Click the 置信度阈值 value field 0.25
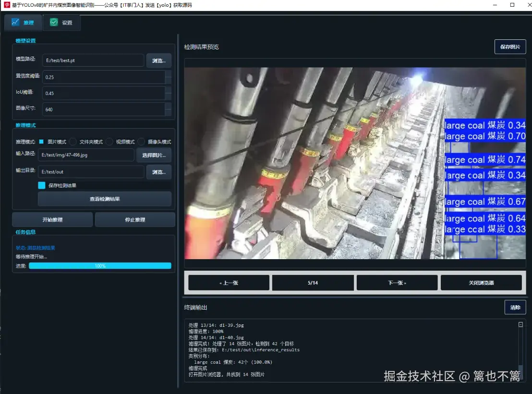 pos(104,77)
